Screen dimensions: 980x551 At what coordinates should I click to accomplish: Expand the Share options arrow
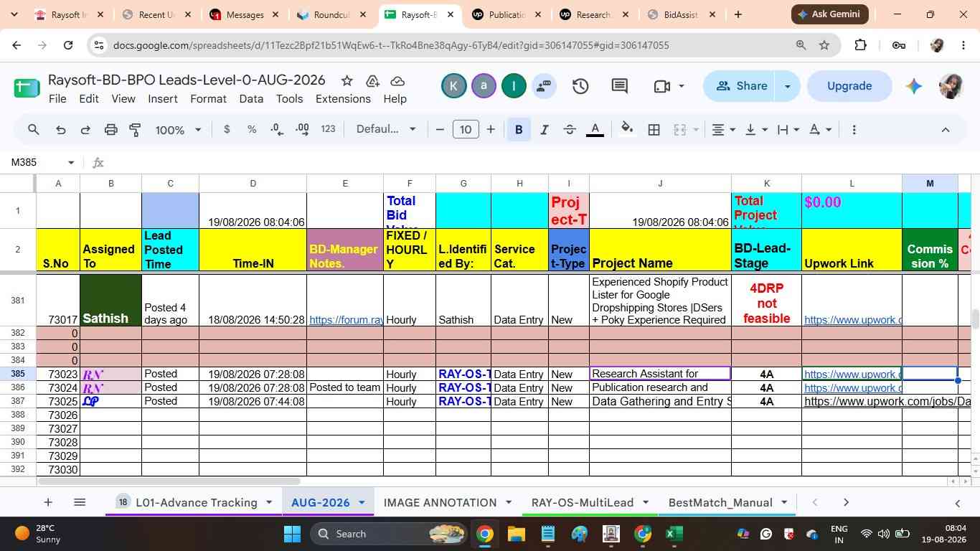pos(788,86)
